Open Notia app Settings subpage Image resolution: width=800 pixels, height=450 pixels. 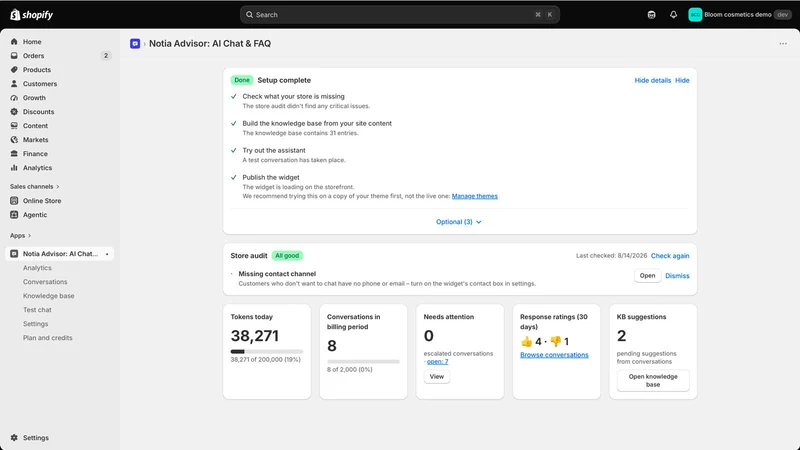click(35, 324)
